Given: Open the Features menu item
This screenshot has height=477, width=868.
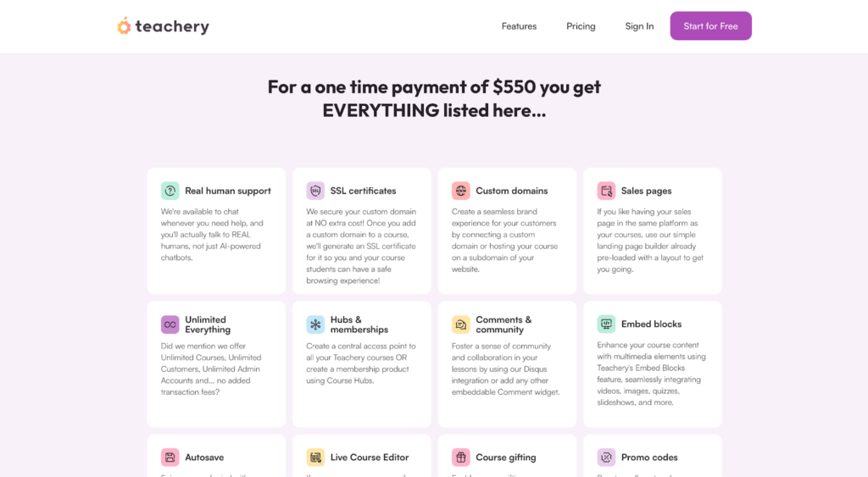Looking at the screenshot, I should pyautogui.click(x=519, y=26).
